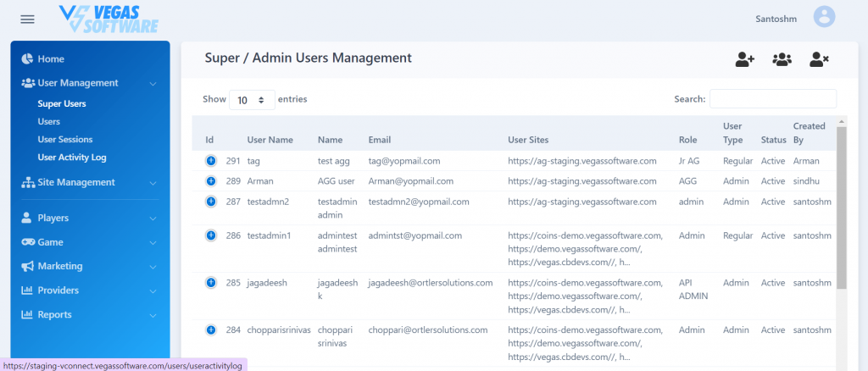
Task: Sort table by User Type column
Action: click(733, 133)
